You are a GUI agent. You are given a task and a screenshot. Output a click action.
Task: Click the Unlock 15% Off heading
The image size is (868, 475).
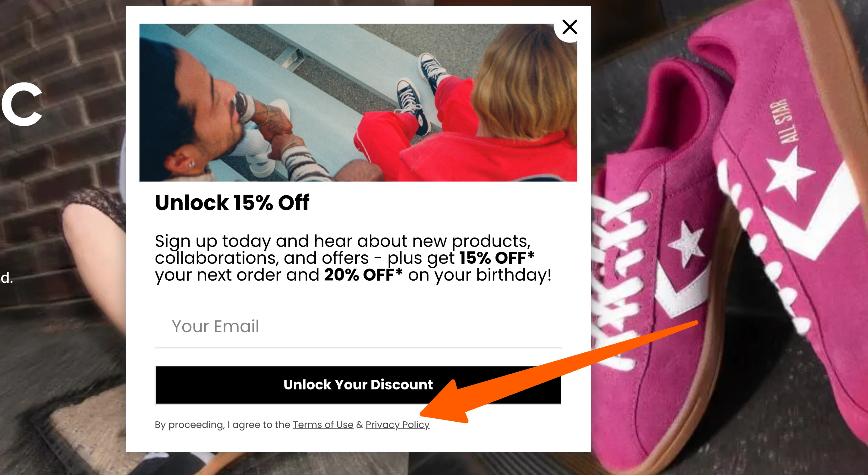tap(232, 203)
